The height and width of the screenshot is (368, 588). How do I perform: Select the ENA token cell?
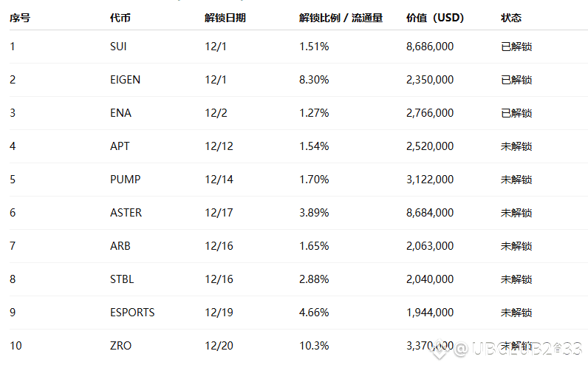tap(120, 113)
